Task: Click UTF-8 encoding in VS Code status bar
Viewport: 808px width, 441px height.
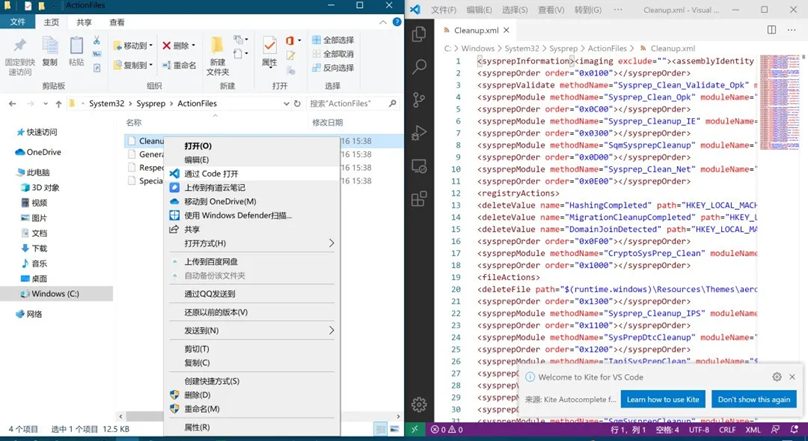Action: pyautogui.click(x=699, y=429)
